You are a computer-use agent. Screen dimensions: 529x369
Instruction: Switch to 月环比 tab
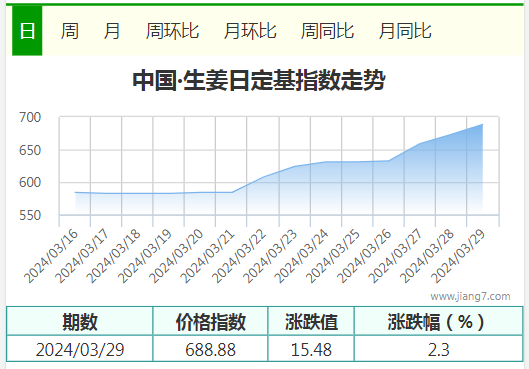250,31
